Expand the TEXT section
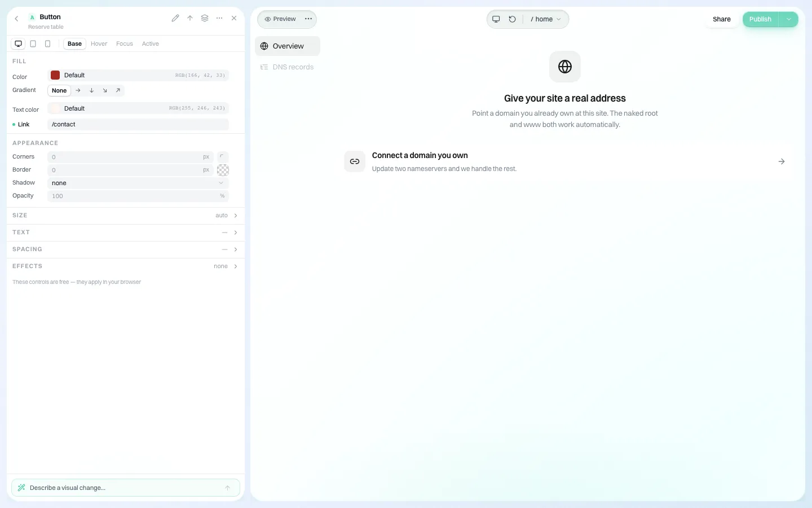Screen dimensions: 812x508 pyautogui.click(x=125, y=233)
